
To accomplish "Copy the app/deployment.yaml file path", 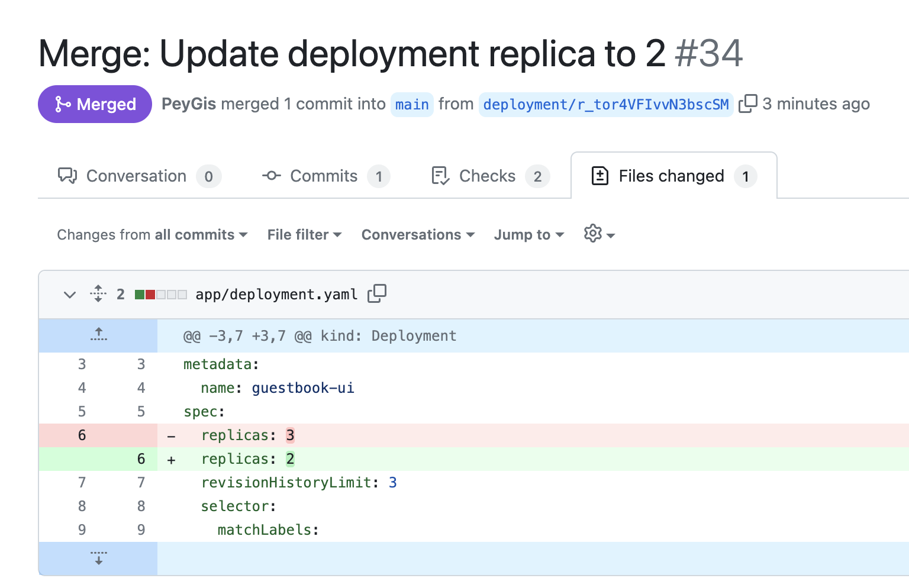I will 377,293.
